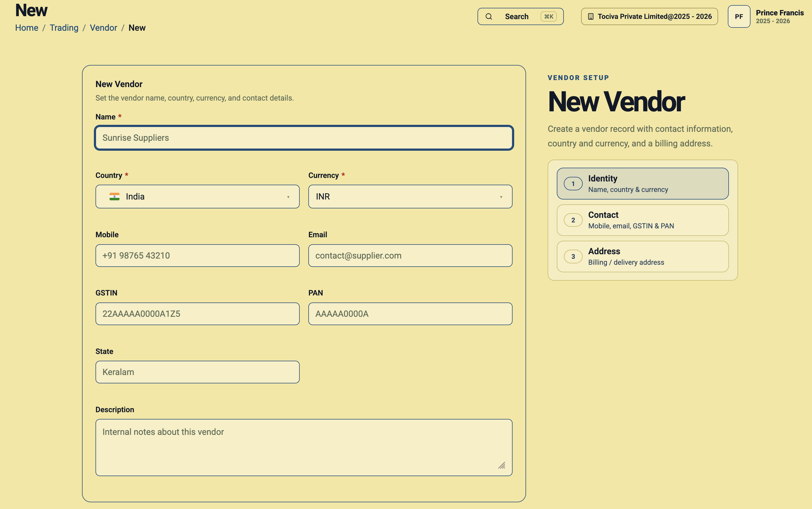This screenshot has width=812, height=509.
Task: Focus the State input field
Action: [197, 372]
